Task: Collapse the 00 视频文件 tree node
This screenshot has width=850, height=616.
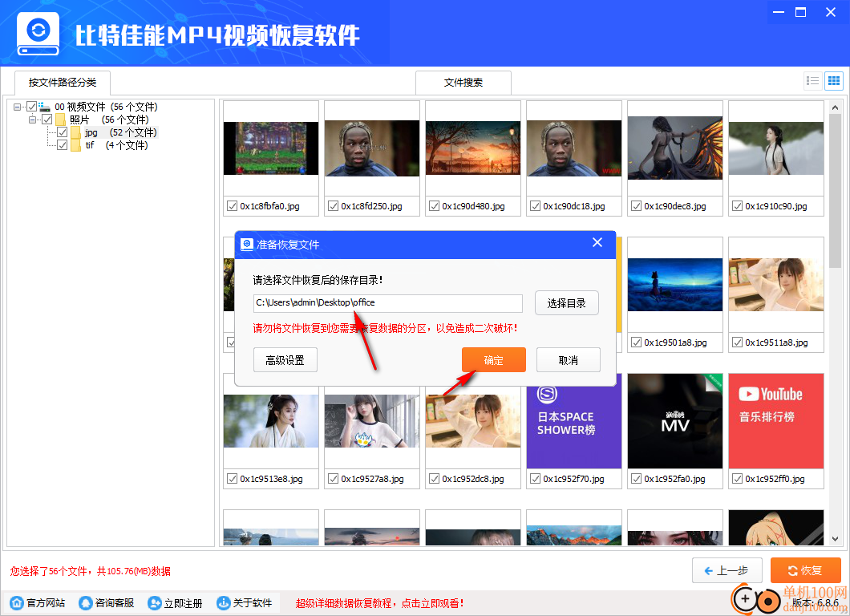Action: tap(18, 107)
